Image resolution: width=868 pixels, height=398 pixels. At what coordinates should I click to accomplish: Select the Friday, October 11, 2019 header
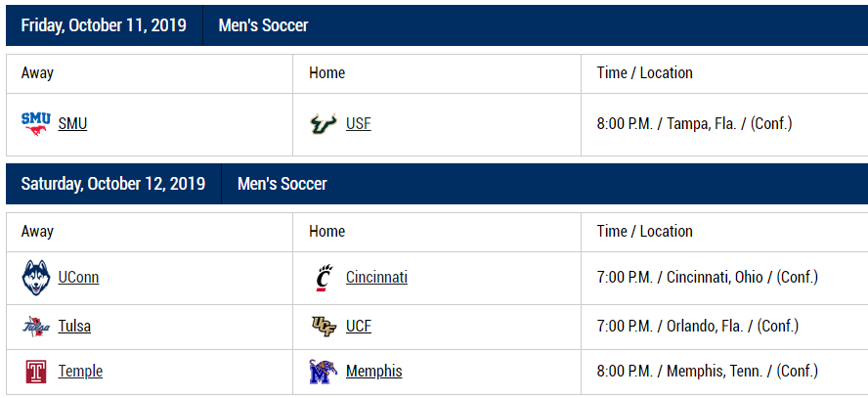point(104,25)
